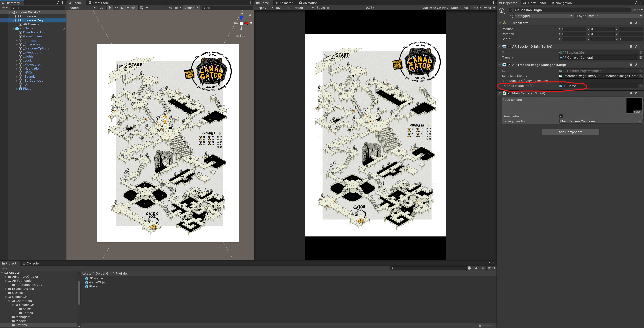This screenshot has width=644, height=328.
Task: Lock the Inspector panel
Action: pyautogui.click(x=636, y=3)
